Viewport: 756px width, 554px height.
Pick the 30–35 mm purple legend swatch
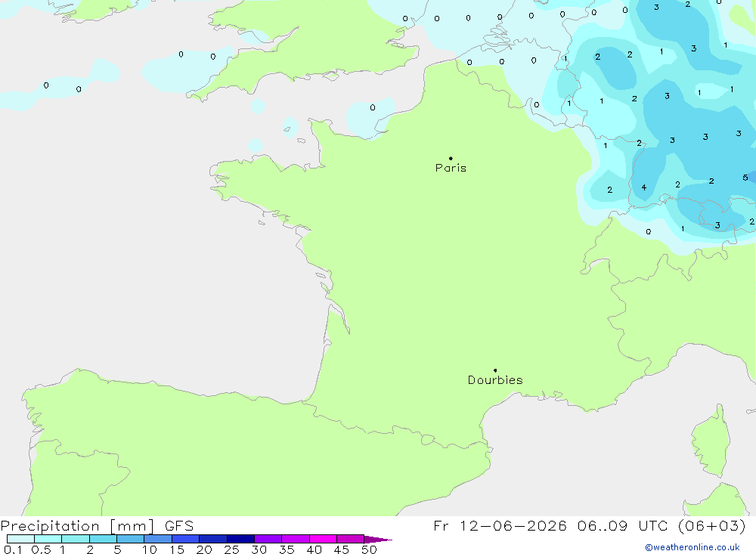(268, 539)
